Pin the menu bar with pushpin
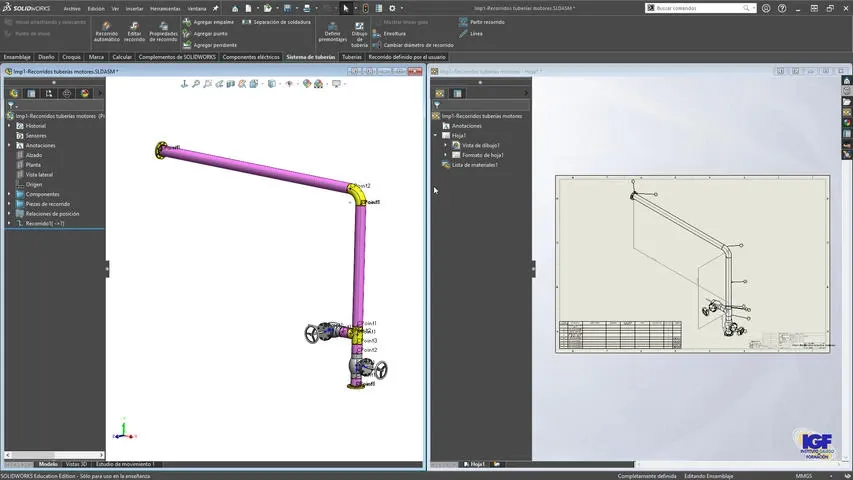The height and width of the screenshot is (480, 853). click(215, 8)
